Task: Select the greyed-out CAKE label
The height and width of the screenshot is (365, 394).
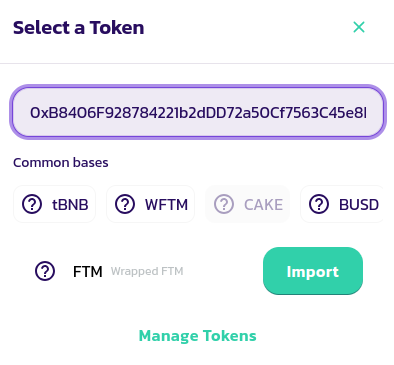Action: coord(263,204)
